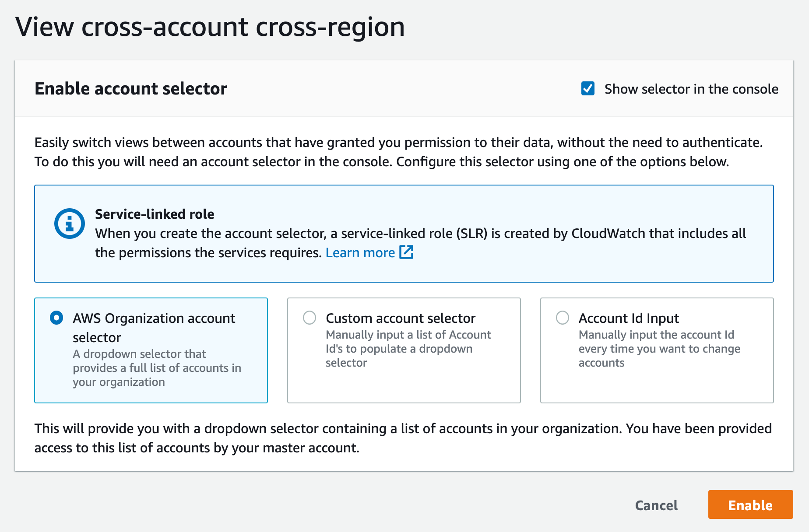
Task: Open the Learn more link
Action: pyautogui.click(x=360, y=252)
